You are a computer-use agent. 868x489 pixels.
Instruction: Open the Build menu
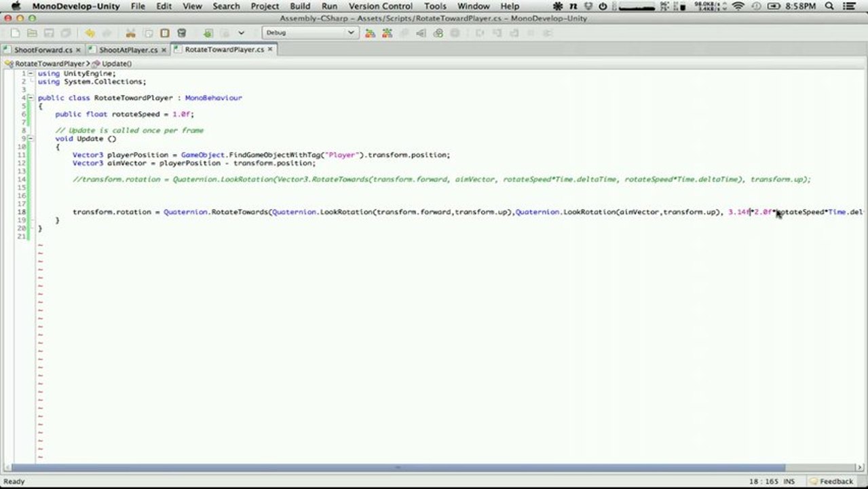tap(300, 6)
